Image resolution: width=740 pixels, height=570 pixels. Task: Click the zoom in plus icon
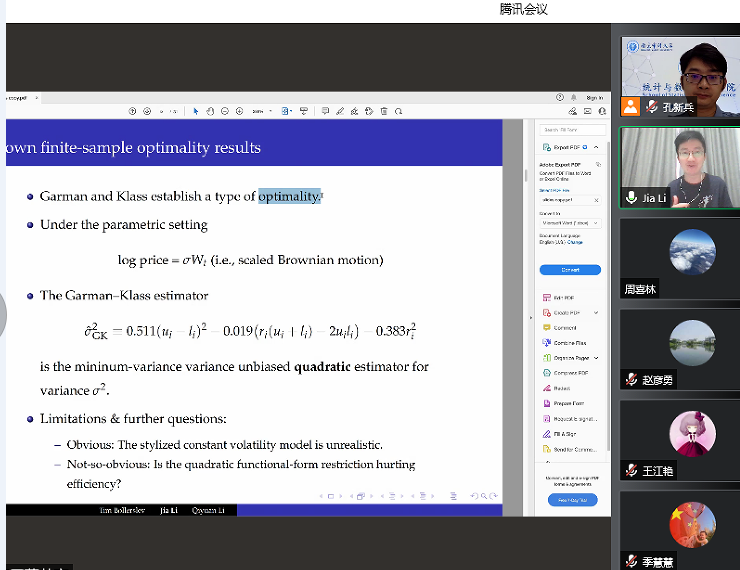coord(240,111)
